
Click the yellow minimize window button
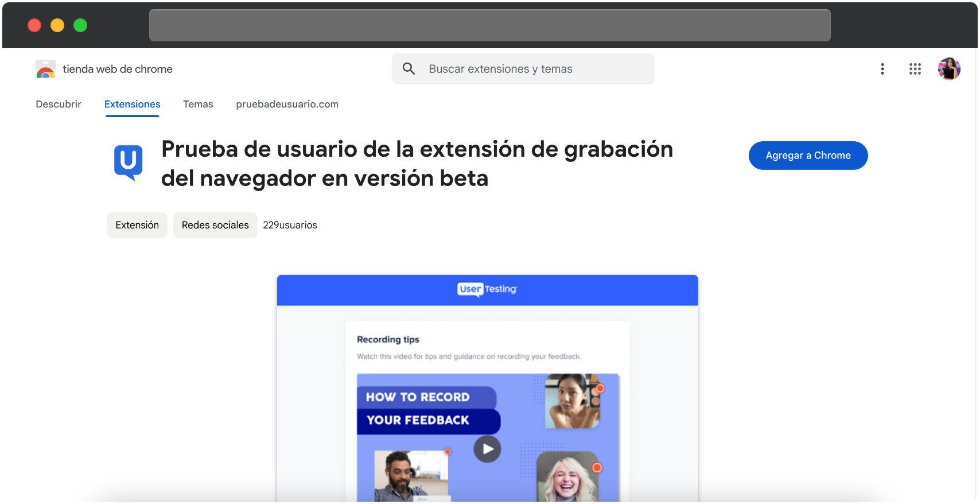tap(57, 25)
